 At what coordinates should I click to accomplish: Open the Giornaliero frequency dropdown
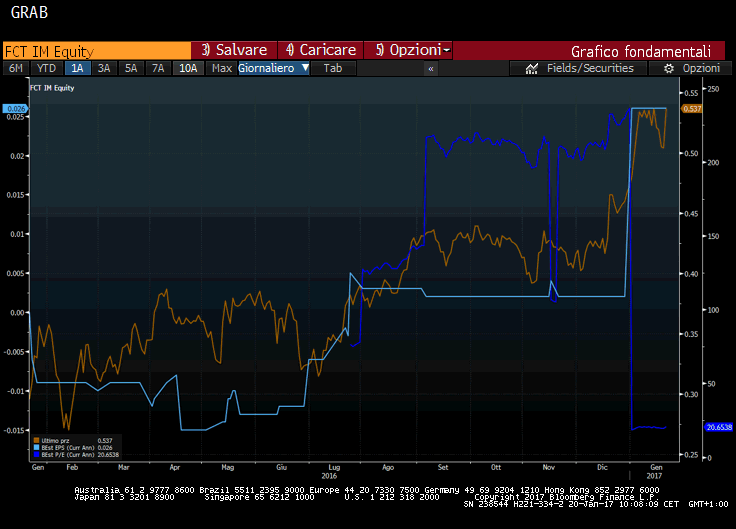(x=274, y=68)
